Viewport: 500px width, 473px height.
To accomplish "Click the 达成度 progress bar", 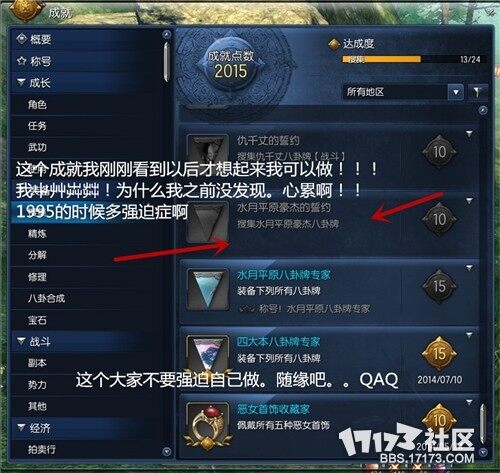I will 413,59.
